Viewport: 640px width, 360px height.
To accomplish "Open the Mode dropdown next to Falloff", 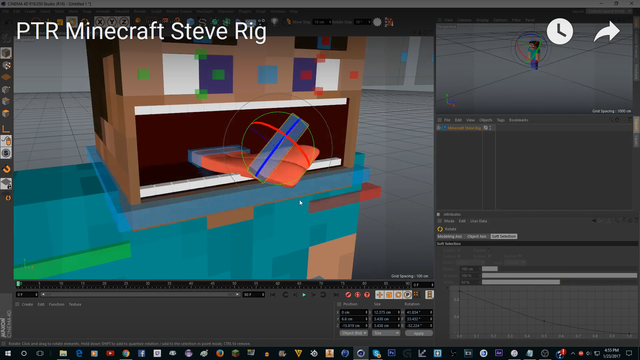I will click(x=515, y=262).
